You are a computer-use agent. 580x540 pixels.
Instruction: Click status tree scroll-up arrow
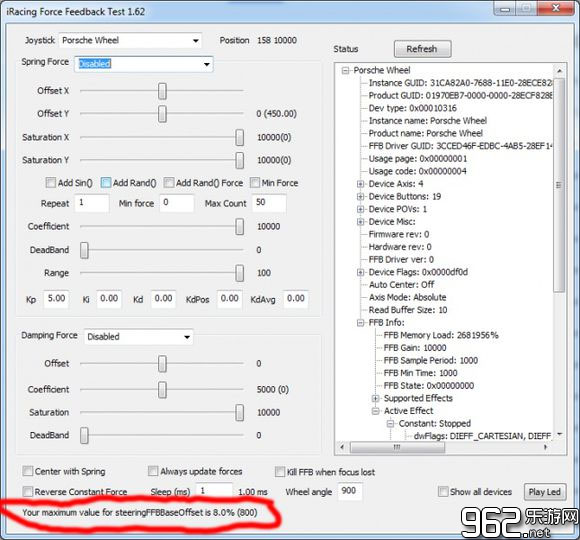coord(559,70)
